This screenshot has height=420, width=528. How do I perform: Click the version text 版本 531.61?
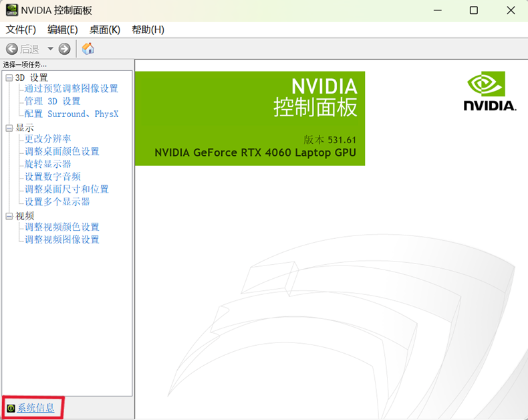coord(329,140)
